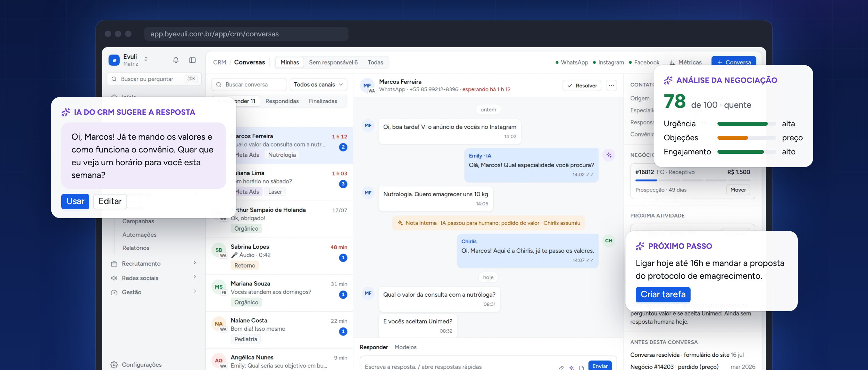The width and height of the screenshot is (868, 370).
Task: Click the Urgência progress bar
Action: 746,124
